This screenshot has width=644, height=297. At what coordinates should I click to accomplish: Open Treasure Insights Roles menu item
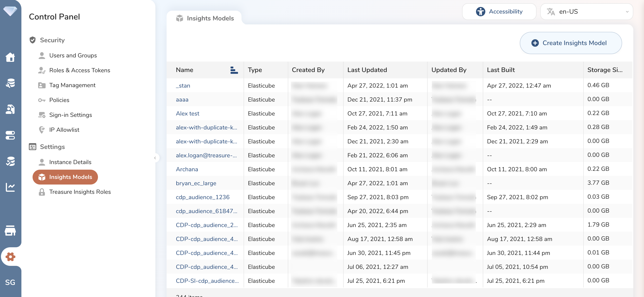point(80,192)
